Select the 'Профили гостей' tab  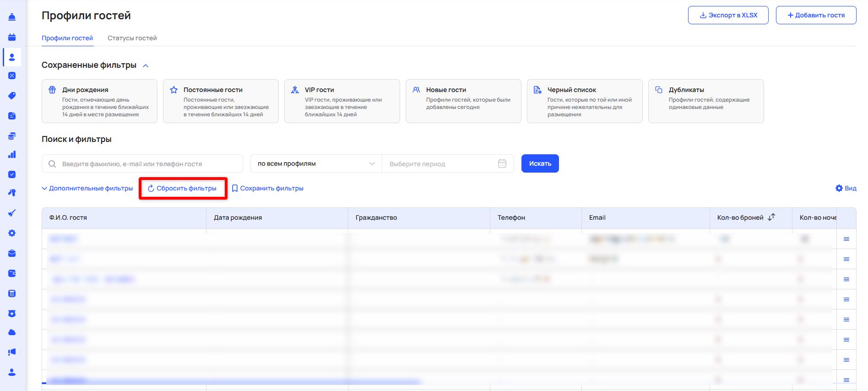tap(67, 38)
